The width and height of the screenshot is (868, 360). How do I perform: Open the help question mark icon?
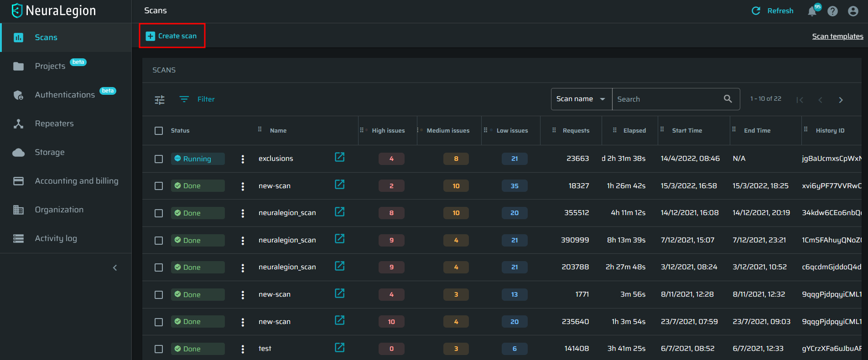point(832,11)
